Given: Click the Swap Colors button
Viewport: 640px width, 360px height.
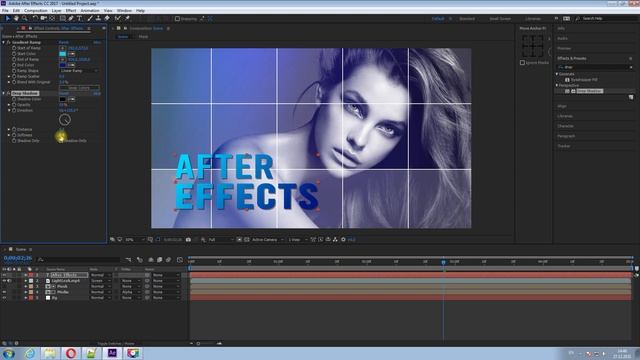Looking at the screenshot, I should (79, 88).
